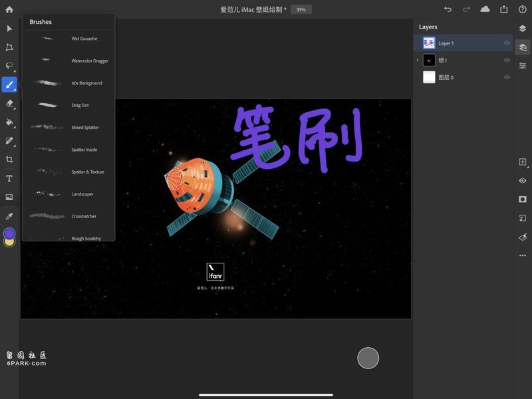Choose the Drag Dot brush
This screenshot has width=532, height=399.
click(x=68, y=105)
